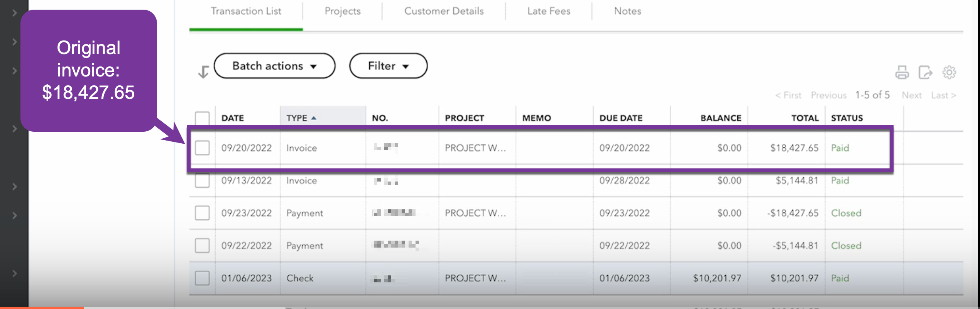Select the 01/06/2023 Check row checkbox
The image size is (980, 309).
202,278
